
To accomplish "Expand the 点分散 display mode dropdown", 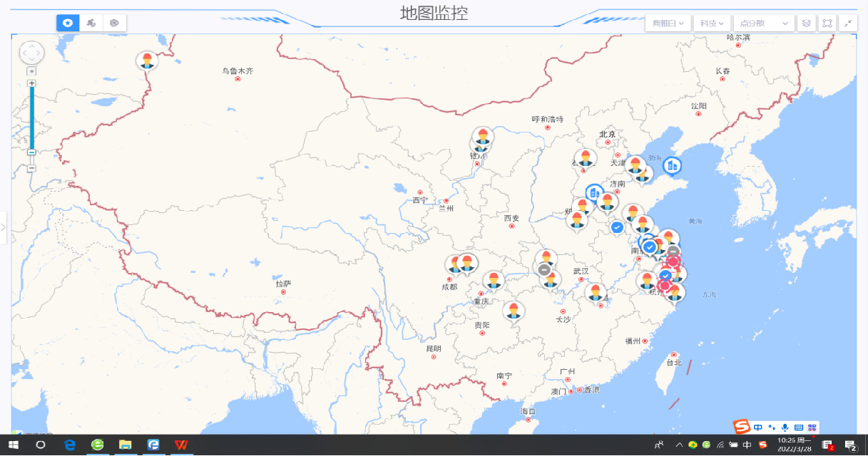I will click(764, 24).
